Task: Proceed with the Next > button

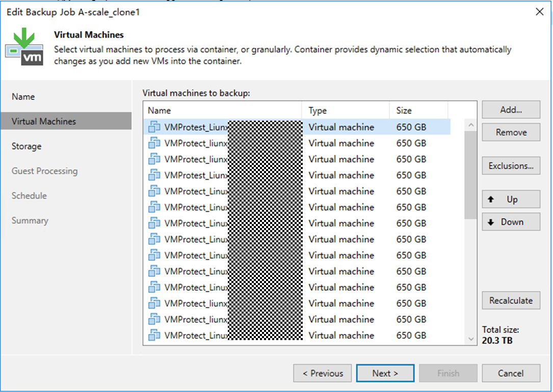Action: click(385, 374)
